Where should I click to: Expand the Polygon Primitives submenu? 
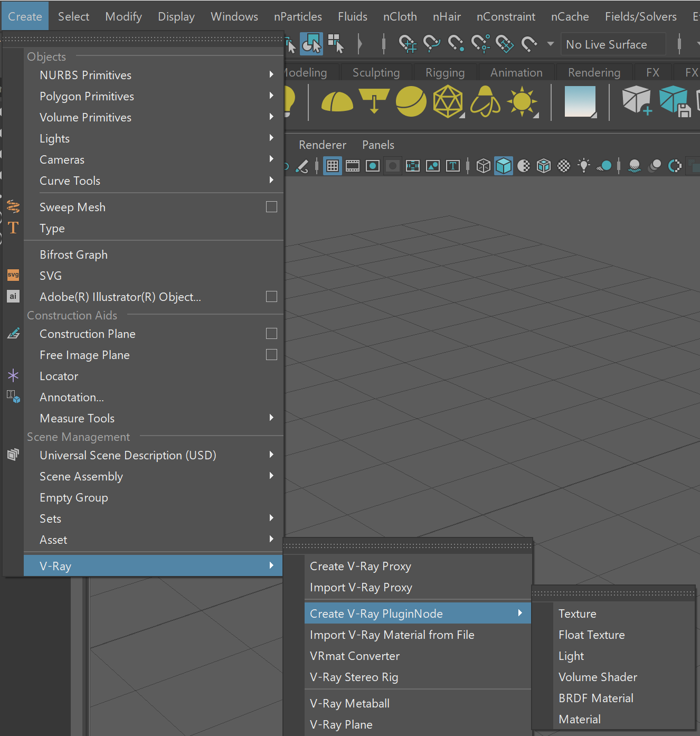(154, 96)
